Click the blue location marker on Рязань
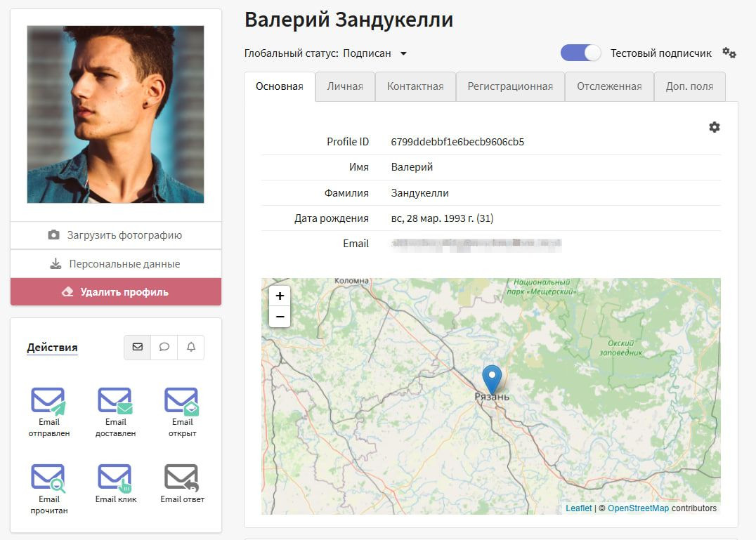This screenshot has height=540, width=756. click(x=493, y=379)
